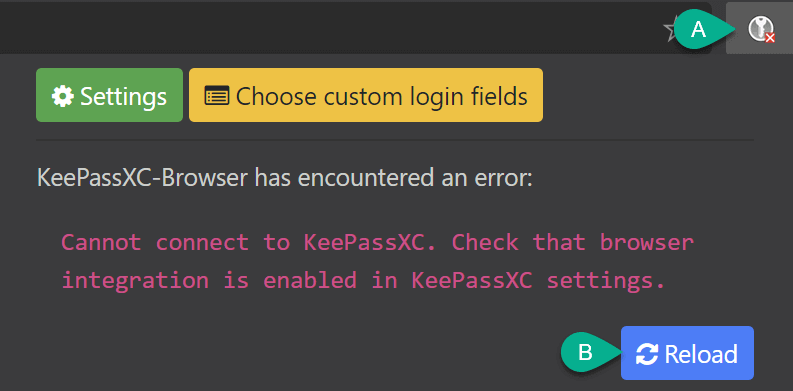Click the 'Reload' label text
793x391 pixels.
pyautogui.click(x=701, y=354)
